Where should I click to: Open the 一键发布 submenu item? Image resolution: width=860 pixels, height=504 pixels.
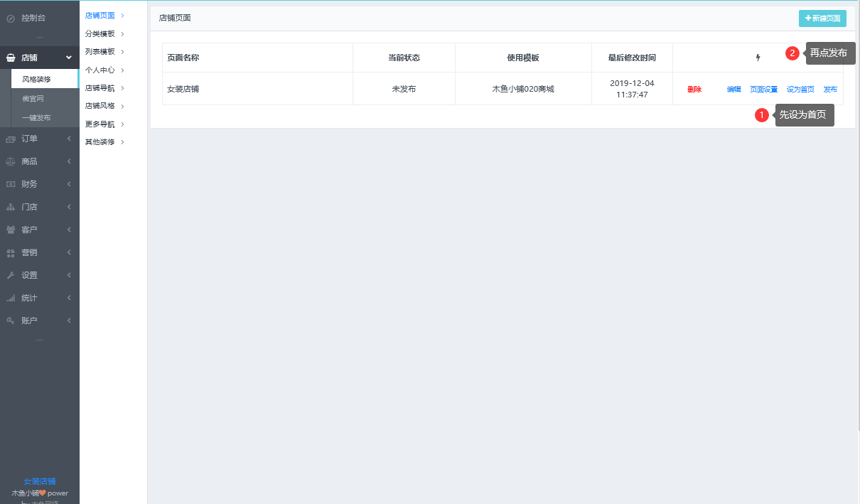[x=45, y=117]
